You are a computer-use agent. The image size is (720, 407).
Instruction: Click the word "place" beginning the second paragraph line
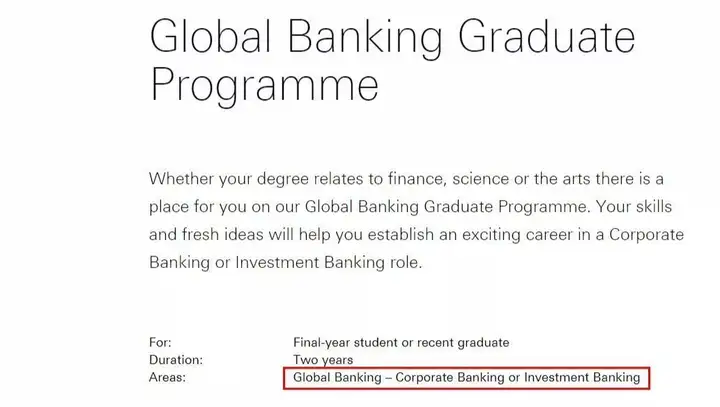pyautogui.click(x=168, y=207)
